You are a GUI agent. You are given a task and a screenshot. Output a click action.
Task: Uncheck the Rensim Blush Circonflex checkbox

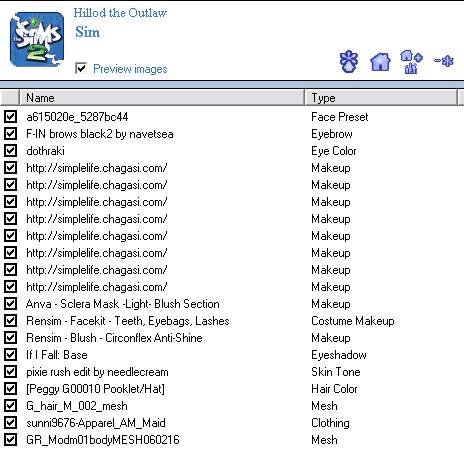click(x=10, y=338)
